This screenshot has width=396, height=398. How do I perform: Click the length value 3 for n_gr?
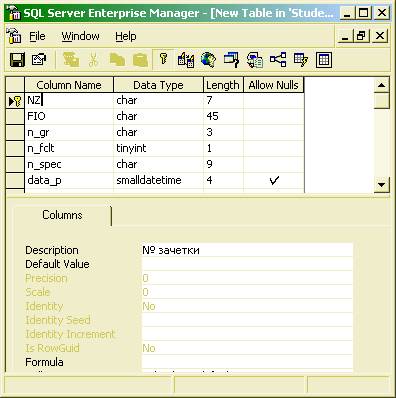[x=223, y=132]
